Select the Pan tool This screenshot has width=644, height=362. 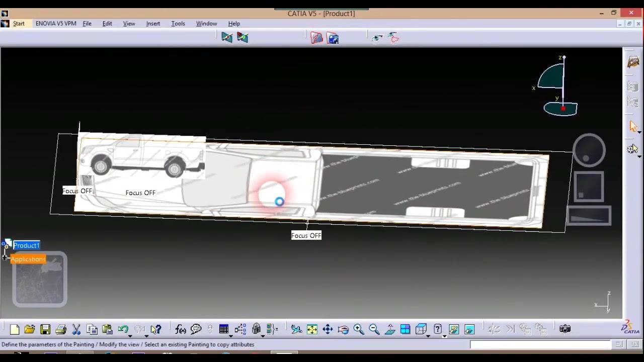point(328,329)
